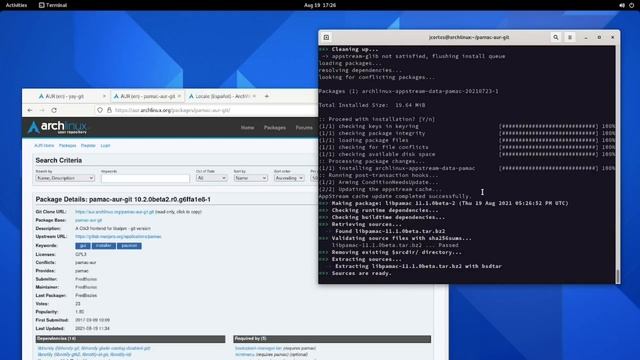The image size is (640, 360).
Task: Click the 'Search Criteria' heading
Action: tap(59, 160)
